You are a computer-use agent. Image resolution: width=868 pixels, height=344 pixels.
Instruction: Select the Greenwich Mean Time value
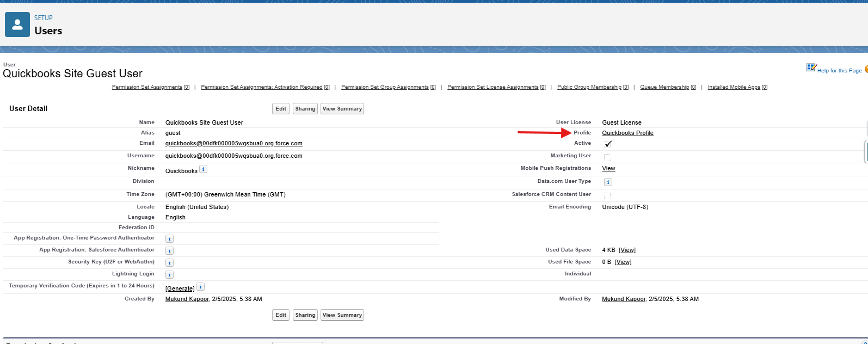tap(225, 195)
